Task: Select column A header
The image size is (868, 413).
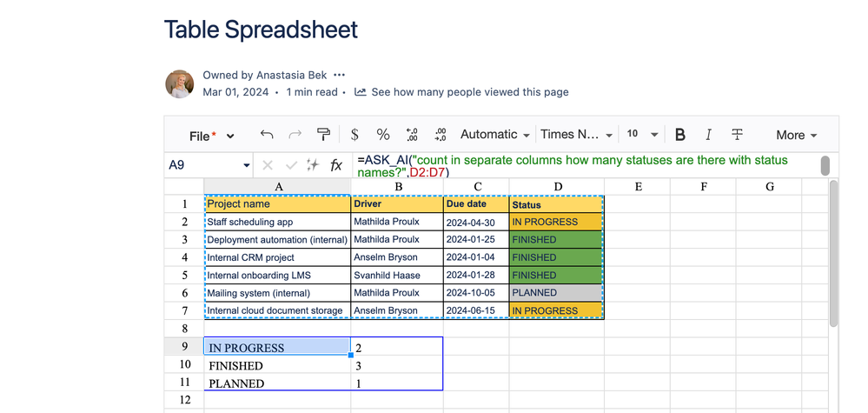Action: coord(277,187)
